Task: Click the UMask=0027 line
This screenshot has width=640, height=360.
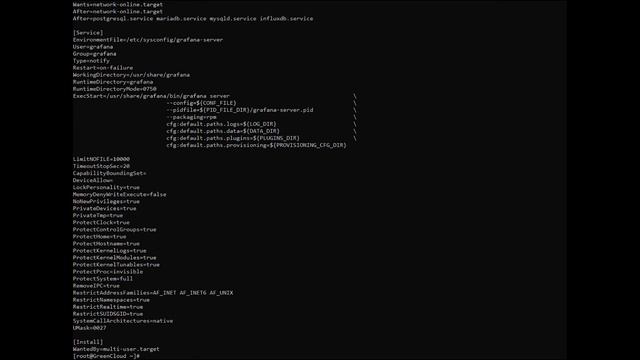Action: pos(89,328)
